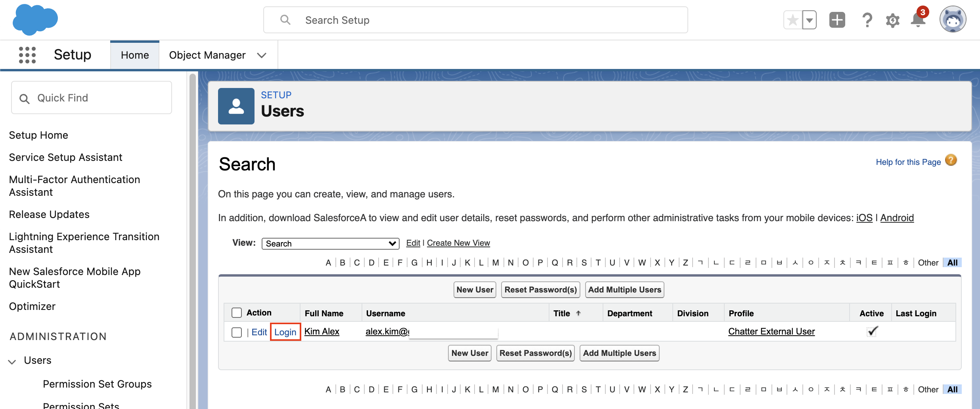The height and width of the screenshot is (409, 980).
Task: Click the bottom New User button
Action: [470, 353]
